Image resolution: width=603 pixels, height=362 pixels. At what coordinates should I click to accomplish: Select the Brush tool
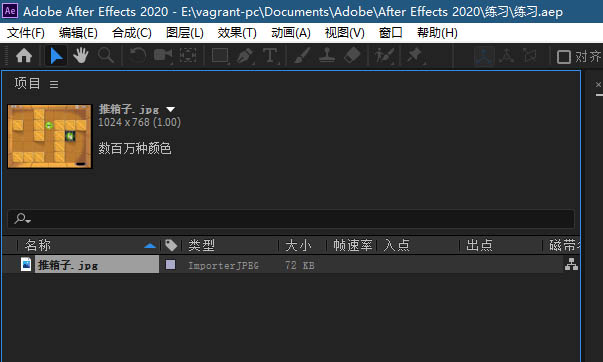point(302,56)
